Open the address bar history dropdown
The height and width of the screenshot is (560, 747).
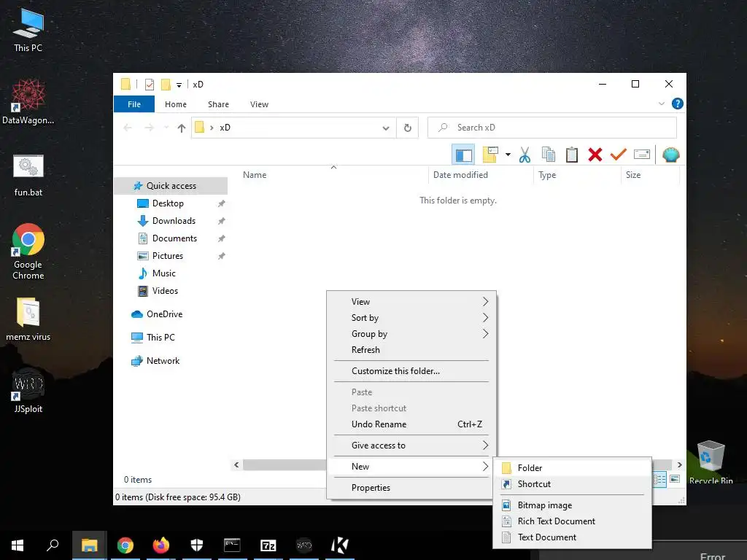pyautogui.click(x=386, y=128)
